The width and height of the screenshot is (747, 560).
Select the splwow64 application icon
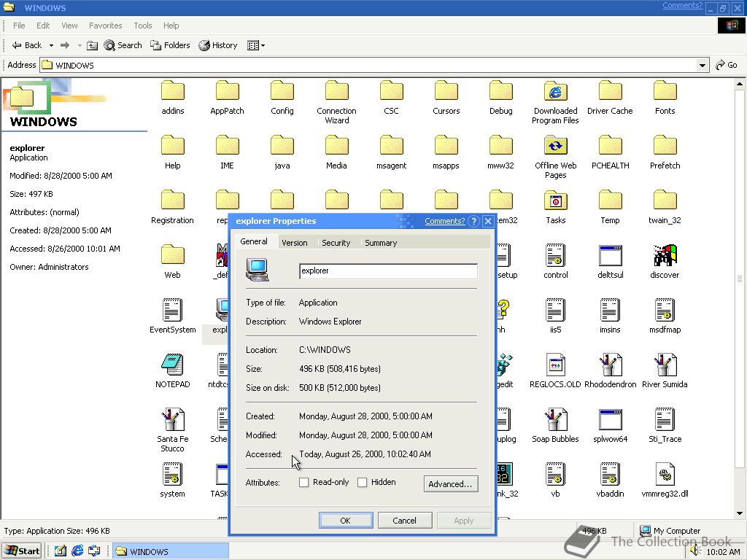point(611,419)
